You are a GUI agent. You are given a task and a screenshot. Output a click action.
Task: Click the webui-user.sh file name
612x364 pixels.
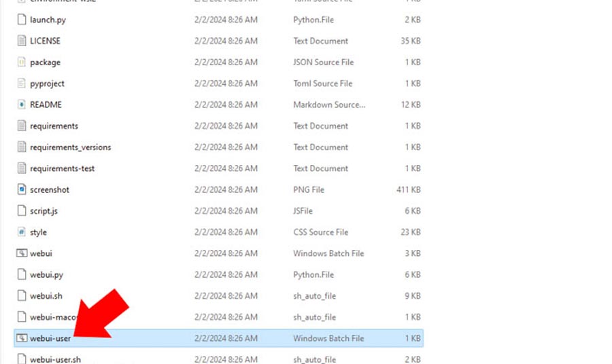click(55, 359)
